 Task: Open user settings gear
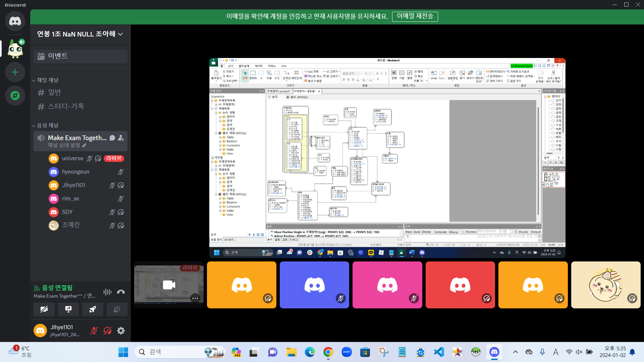pos(121,331)
